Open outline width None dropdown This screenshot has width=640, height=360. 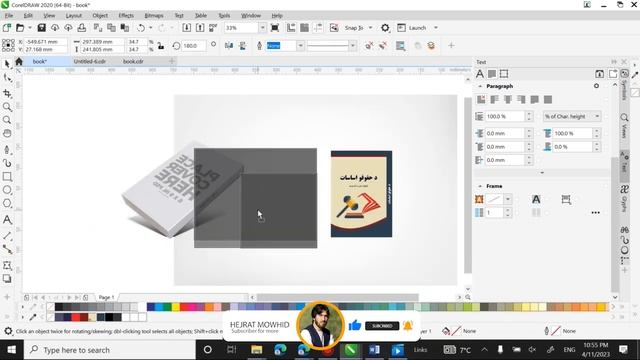pyautogui.click(x=300, y=46)
